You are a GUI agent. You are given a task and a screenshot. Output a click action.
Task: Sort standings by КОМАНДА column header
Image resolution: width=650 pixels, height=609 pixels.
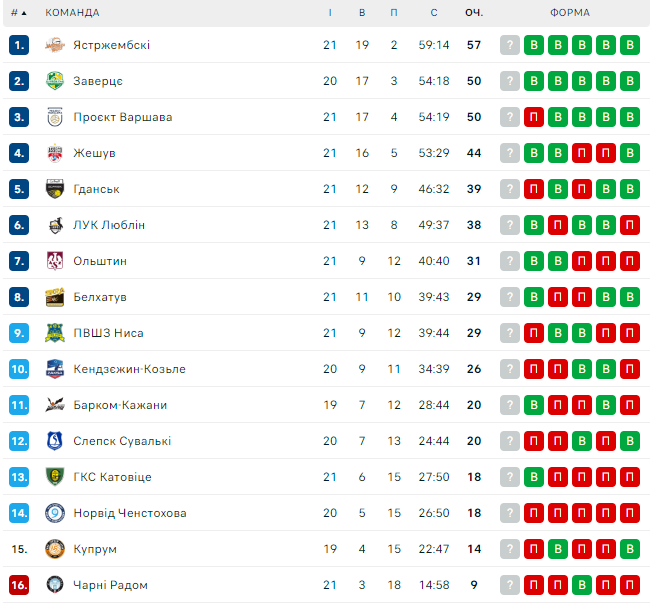pyautogui.click(x=72, y=13)
